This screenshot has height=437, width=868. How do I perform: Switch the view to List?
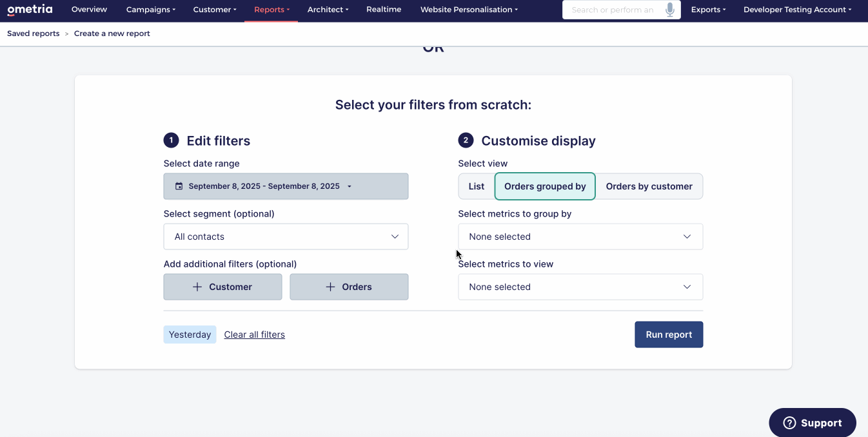(x=477, y=186)
